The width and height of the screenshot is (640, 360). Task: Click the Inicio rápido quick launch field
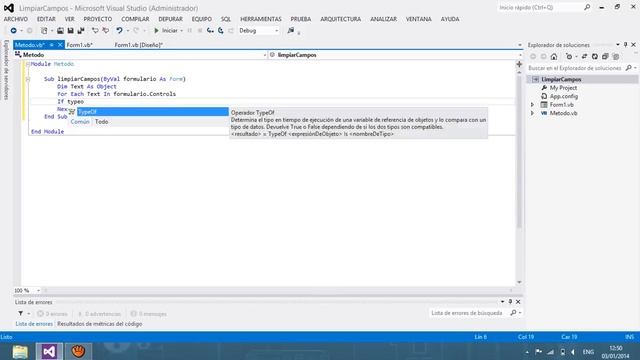pos(540,7)
